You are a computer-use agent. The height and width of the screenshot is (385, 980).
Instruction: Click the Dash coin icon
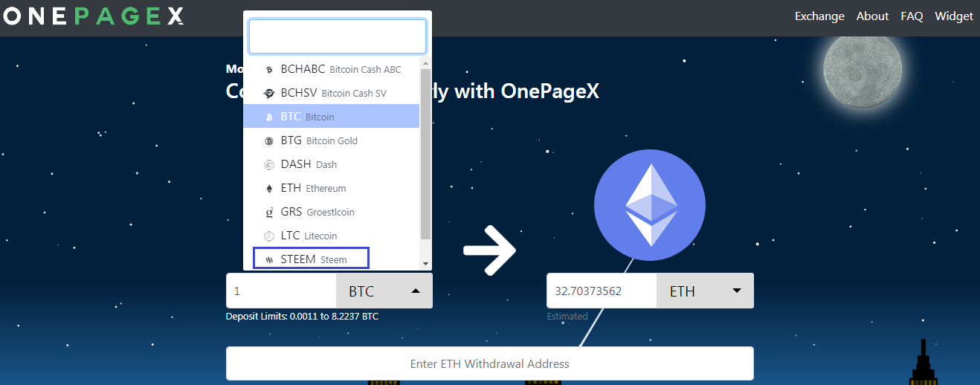[269, 164]
